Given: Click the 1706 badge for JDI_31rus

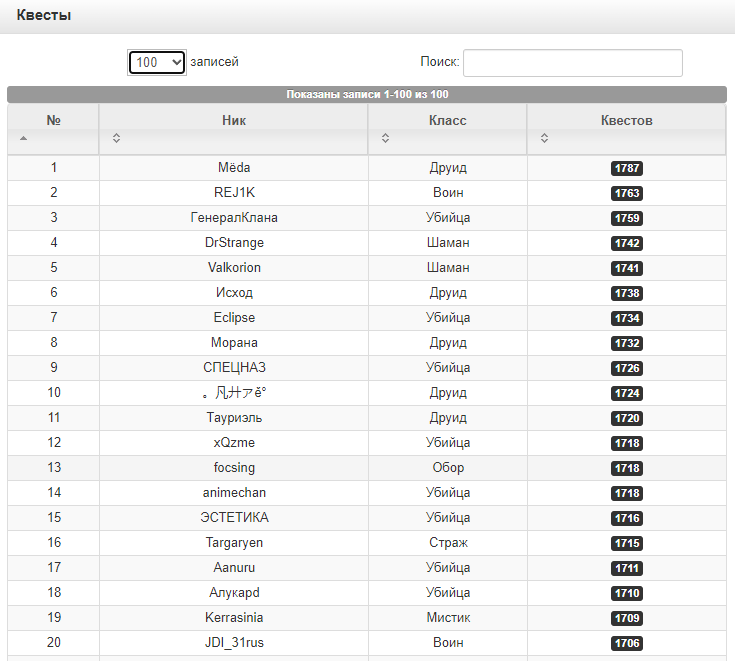Looking at the screenshot, I should [626, 644].
